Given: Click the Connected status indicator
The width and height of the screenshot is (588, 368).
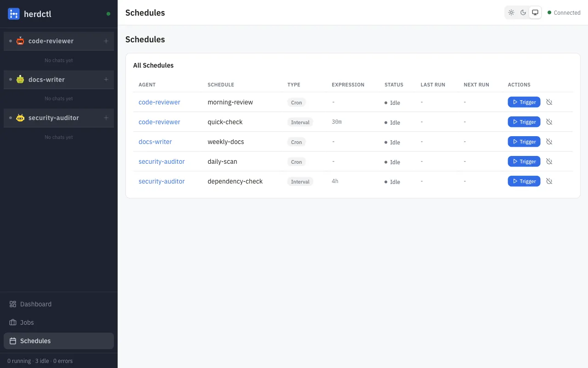Looking at the screenshot, I should coord(564,12).
